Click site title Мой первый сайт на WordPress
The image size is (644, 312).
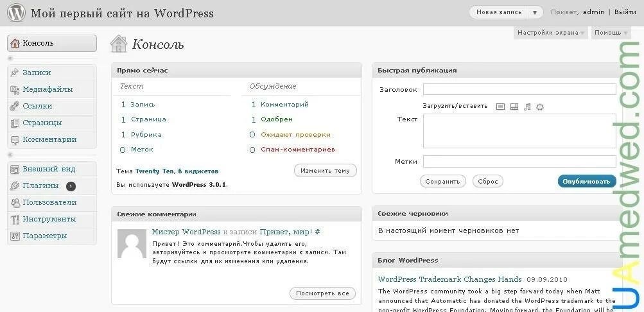(122, 13)
